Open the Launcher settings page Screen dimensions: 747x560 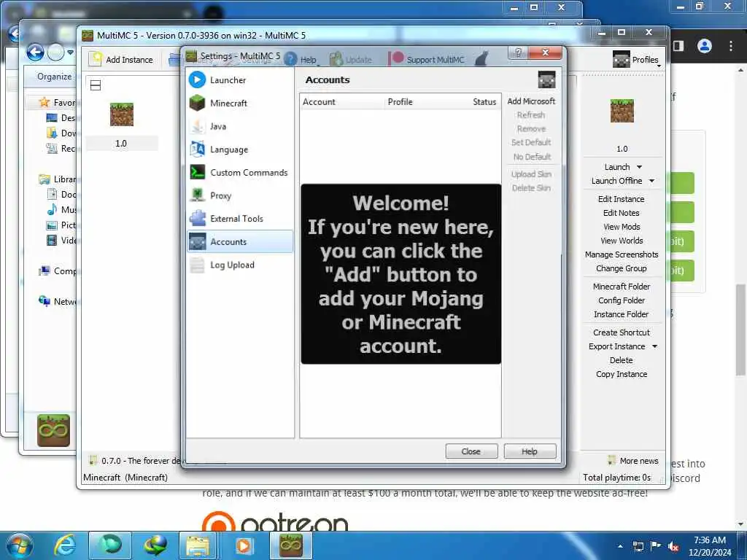[239, 80]
